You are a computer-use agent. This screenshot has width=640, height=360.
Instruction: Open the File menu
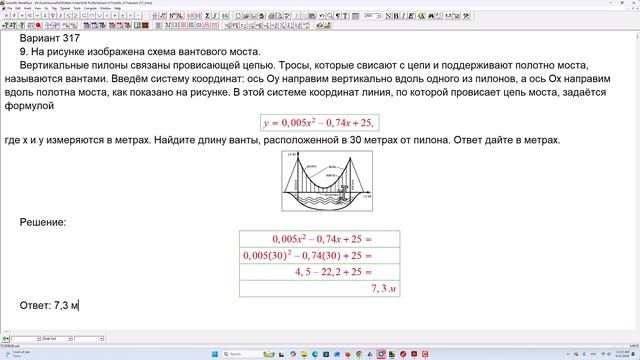[9, 8]
